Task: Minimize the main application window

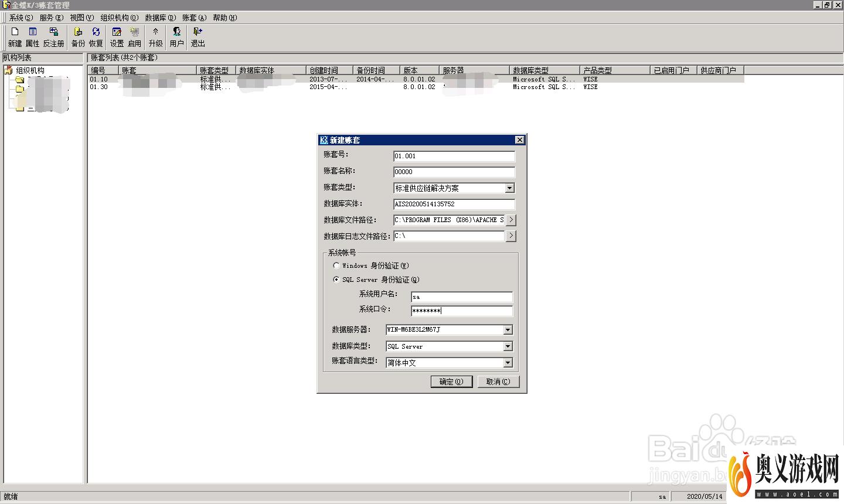Action: click(x=817, y=5)
